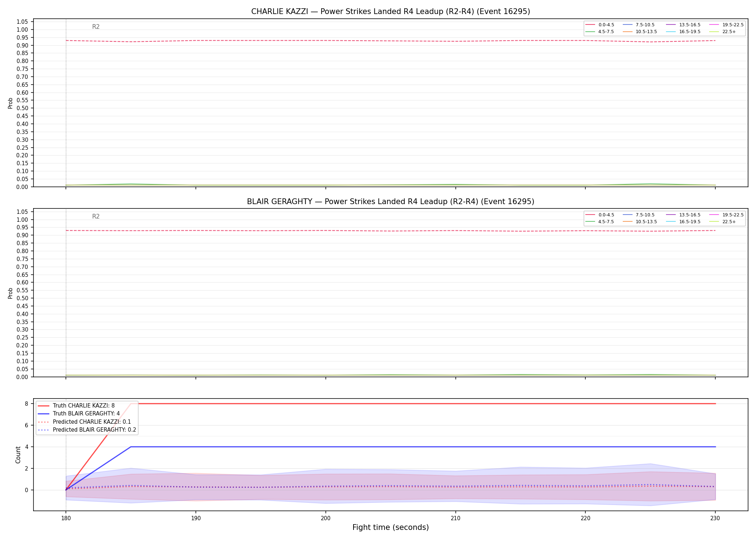Image resolution: width=756 pixels, height=540 pixels.
Task: Select Predicted BLAIR GERAGHTY: 0.2 legend entry
Action: [x=87, y=430]
